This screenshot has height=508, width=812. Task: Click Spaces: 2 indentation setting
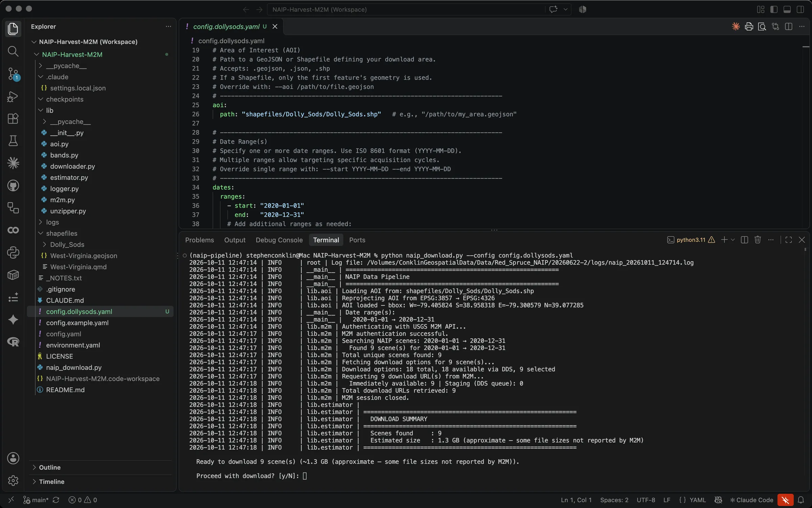pos(614,500)
